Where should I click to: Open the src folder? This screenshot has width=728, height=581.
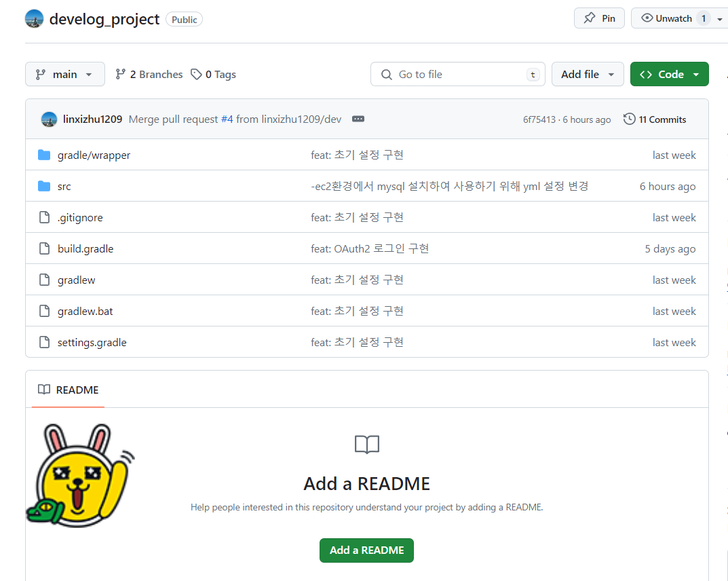coord(64,187)
